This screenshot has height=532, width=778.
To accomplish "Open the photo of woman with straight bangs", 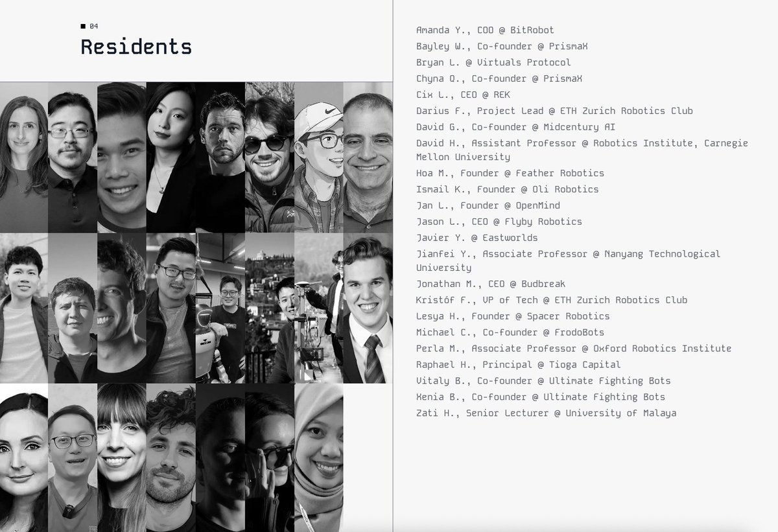I will point(121,457).
